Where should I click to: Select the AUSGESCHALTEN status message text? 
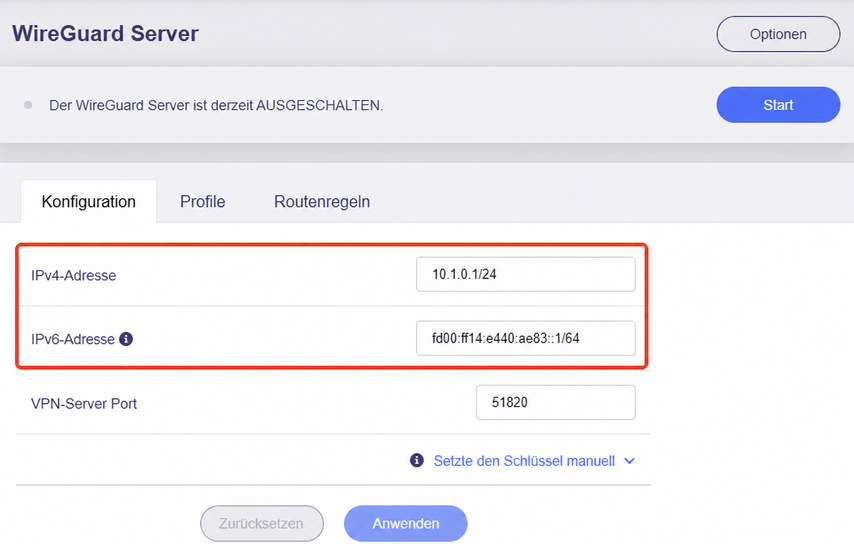(x=216, y=105)
